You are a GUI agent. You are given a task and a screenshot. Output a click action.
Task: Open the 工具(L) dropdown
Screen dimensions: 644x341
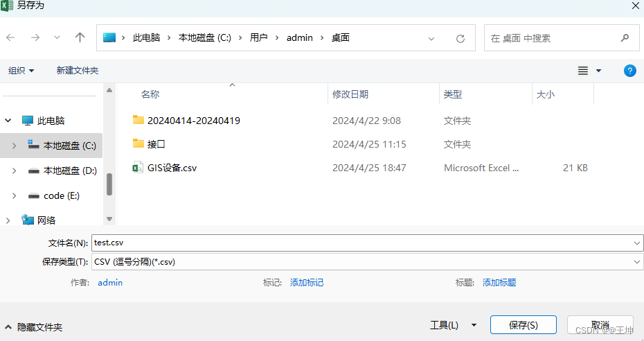pyautogui.click(x=454, y=325)
